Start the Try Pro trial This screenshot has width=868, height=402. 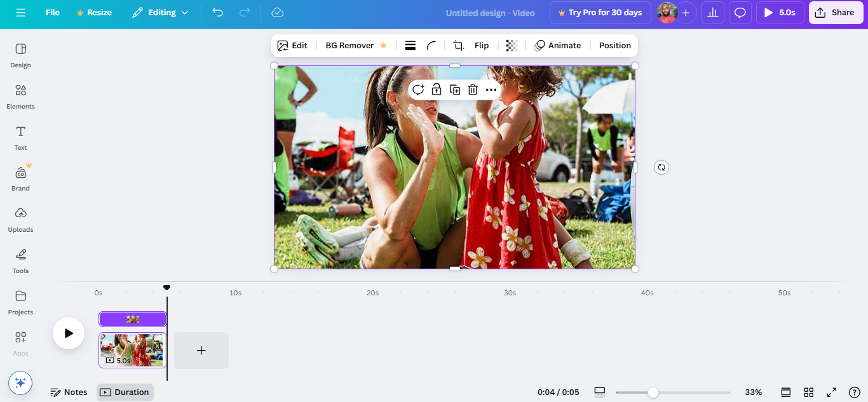600,12
